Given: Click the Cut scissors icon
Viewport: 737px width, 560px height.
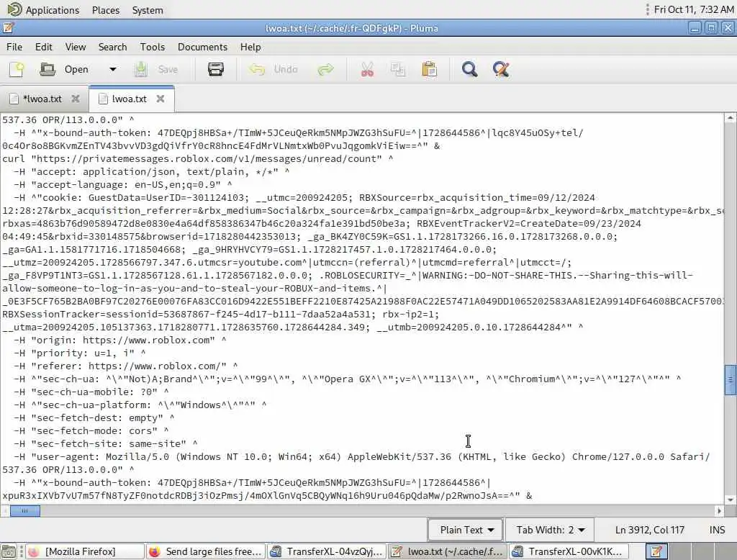Looking at the screenshot, I should click(367, 70).
